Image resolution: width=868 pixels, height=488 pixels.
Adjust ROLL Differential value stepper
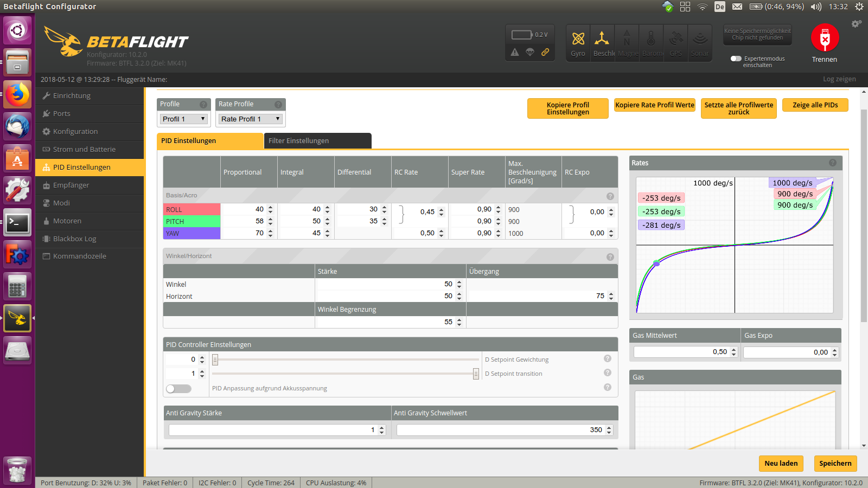point(384,209)
